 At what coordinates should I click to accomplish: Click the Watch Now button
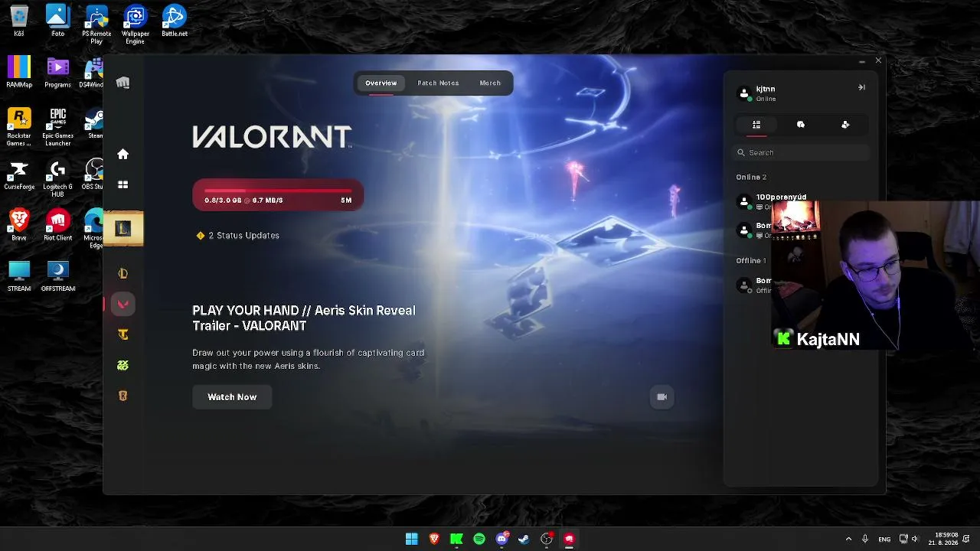tap(232, 396)
